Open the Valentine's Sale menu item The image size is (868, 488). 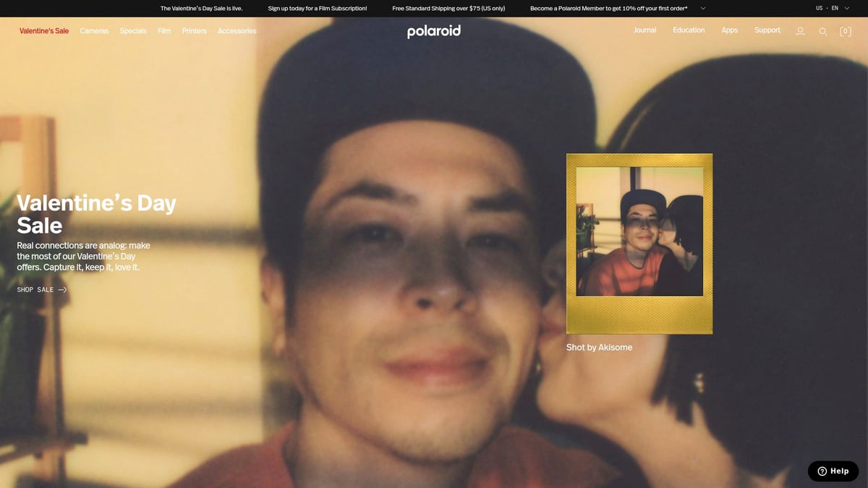(43, 30)
